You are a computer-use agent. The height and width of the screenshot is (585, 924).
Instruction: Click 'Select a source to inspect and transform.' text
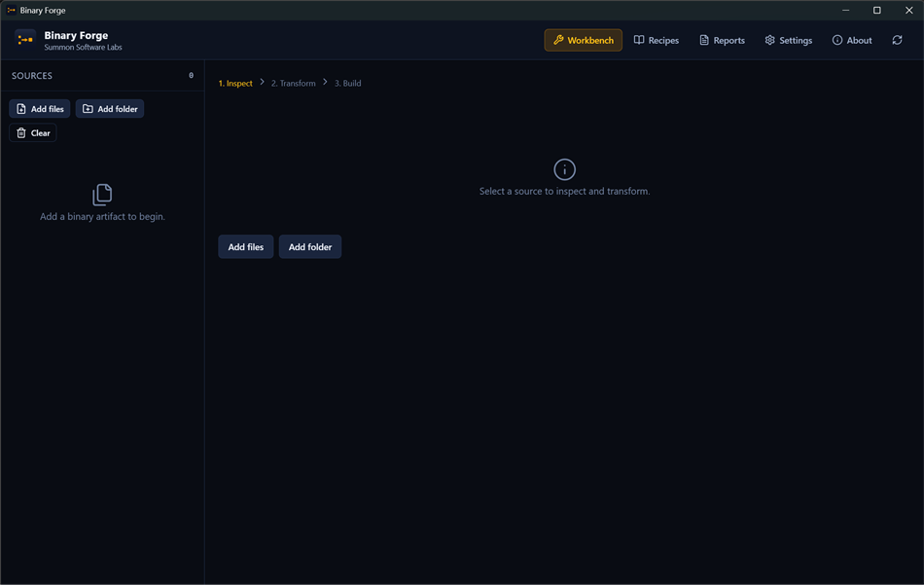coord(564,191)
